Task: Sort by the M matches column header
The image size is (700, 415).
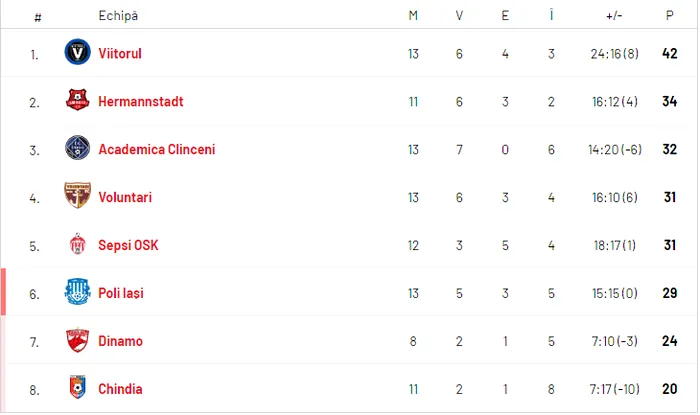Action: (x=413, y=16)
